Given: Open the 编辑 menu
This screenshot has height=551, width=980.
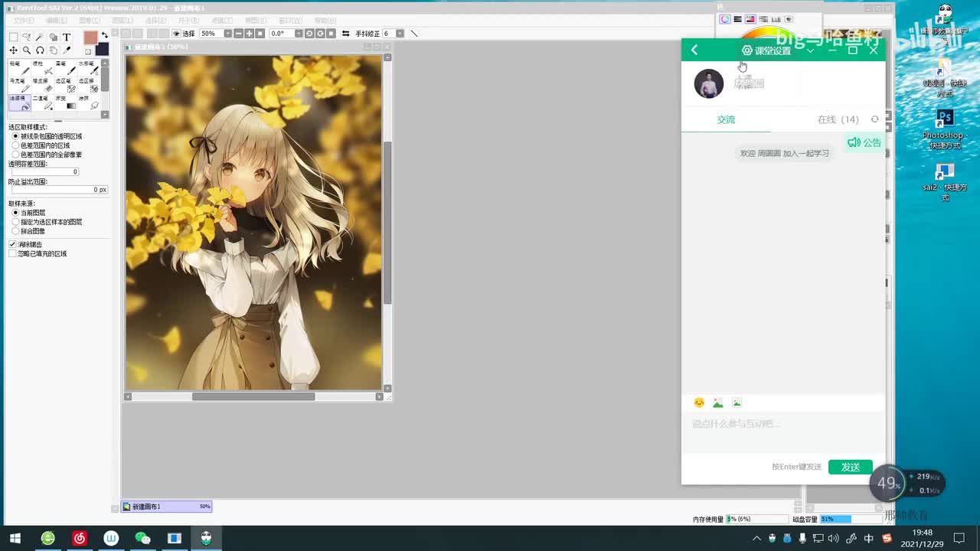Looking at the screenshot, I should 56,21.
